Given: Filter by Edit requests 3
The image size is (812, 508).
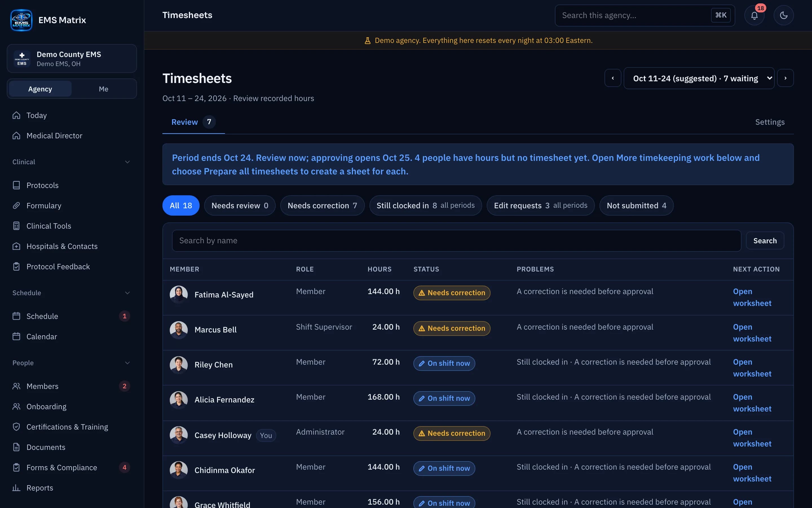Looking at the screenshot, I should click(x=540, y=205).
